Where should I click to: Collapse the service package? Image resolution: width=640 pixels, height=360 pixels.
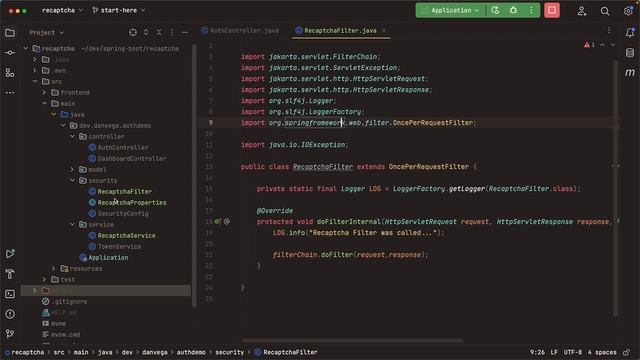click(x=73, y=224)
